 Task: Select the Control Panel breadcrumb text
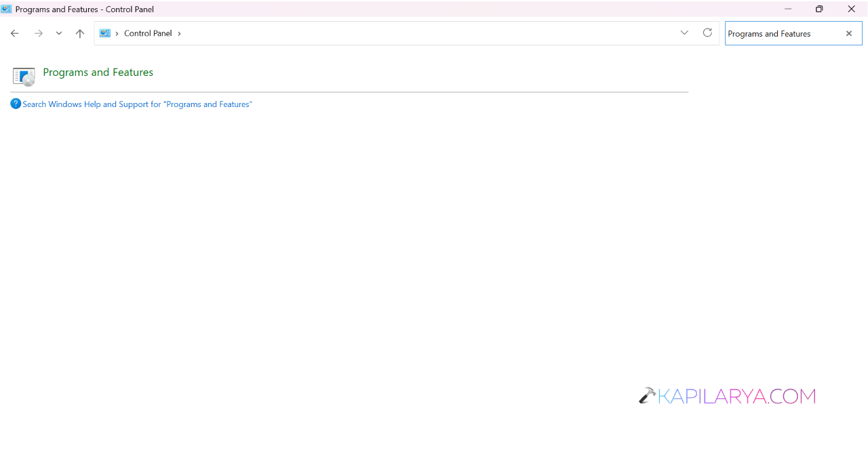[x=148, y=33]
